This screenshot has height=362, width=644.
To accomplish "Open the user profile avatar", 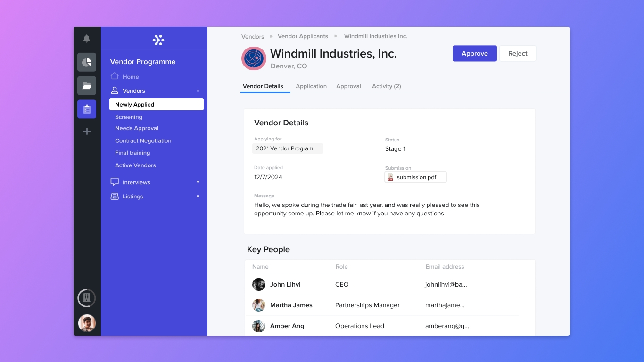I will click(x=87, y=323).
